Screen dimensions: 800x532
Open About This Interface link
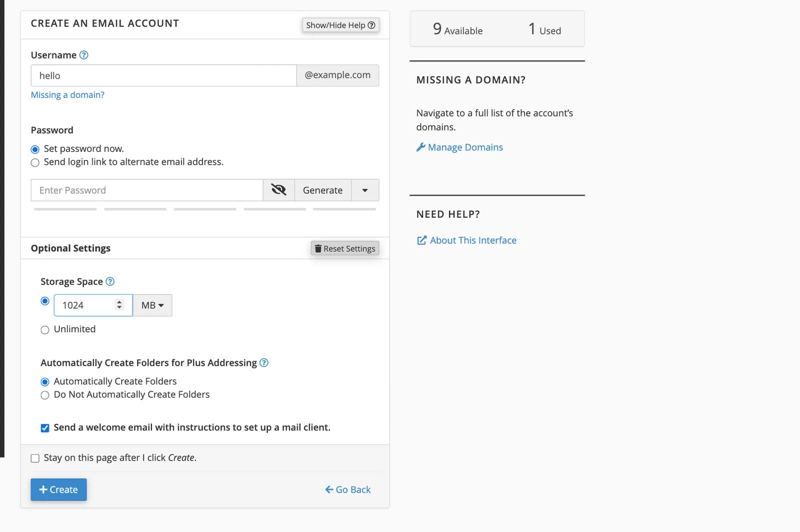tap(466, 240)
